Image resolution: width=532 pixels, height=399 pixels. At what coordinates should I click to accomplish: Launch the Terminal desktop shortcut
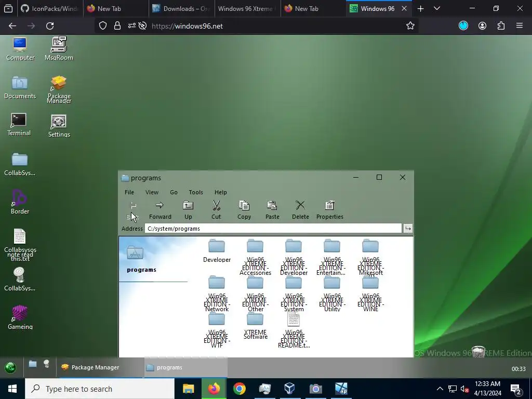pos(19,125)
